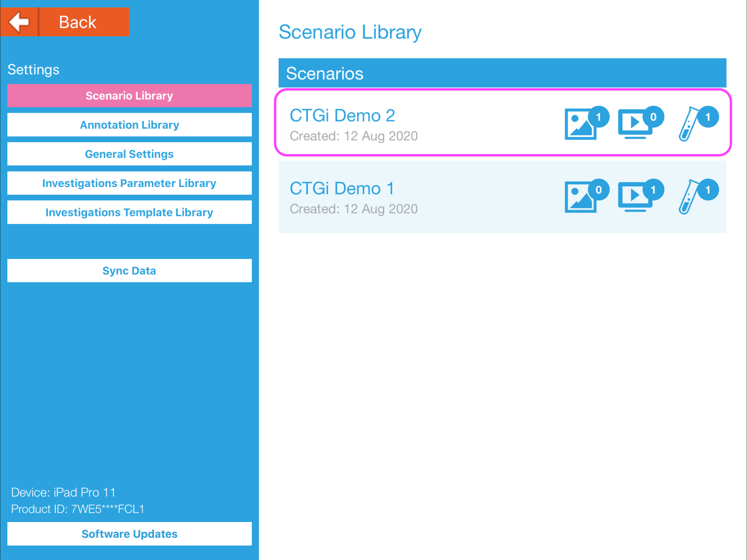Open videos icon for CTGi Demo 2
The image size is (747, 560).
tap(634, 125)
